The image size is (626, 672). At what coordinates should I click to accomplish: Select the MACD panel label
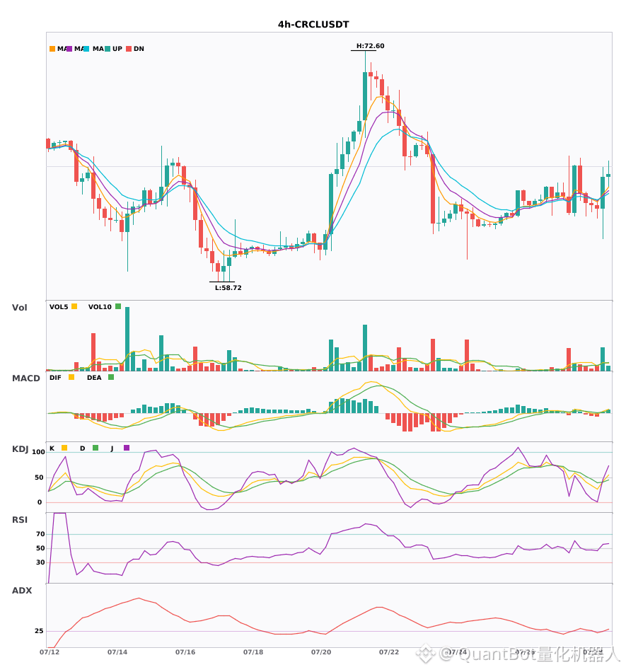coord(25,378)
